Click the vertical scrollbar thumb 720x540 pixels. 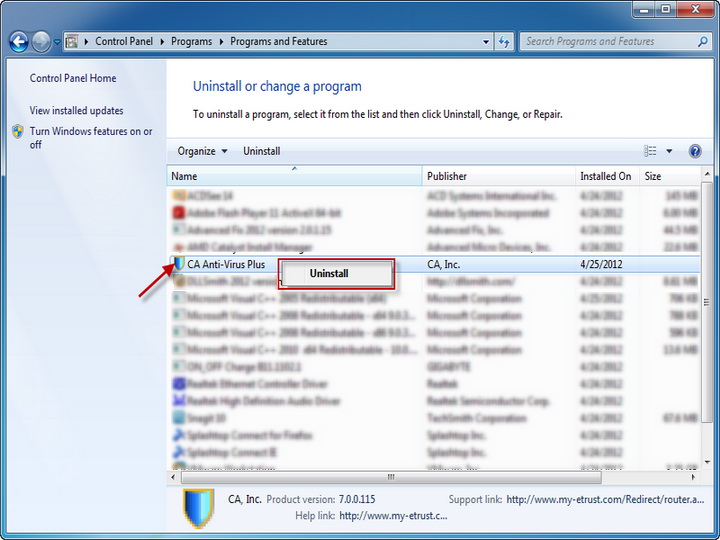(707, 302)
